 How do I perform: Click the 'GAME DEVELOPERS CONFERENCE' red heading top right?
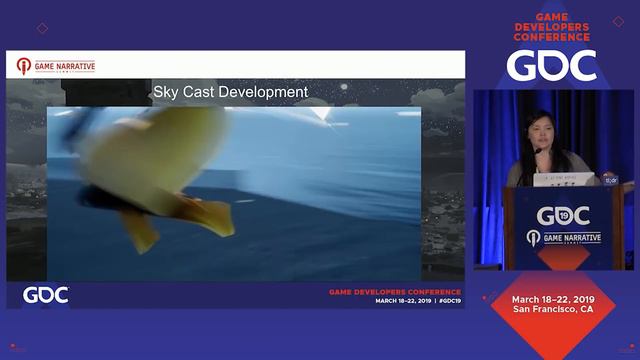point(552,27)
